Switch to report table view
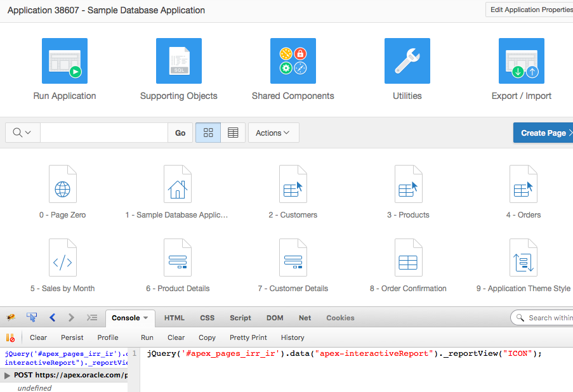Viewport: 573px width, 392px height. pos(233,133)
